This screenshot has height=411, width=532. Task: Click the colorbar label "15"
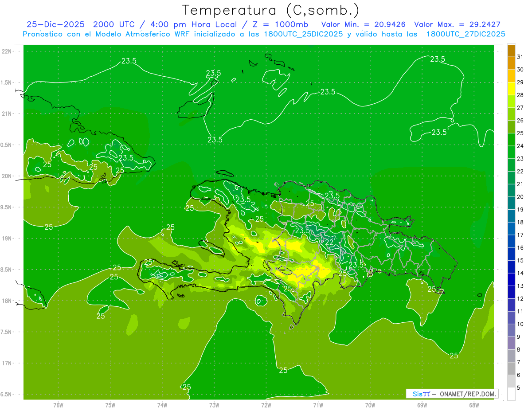520,260
